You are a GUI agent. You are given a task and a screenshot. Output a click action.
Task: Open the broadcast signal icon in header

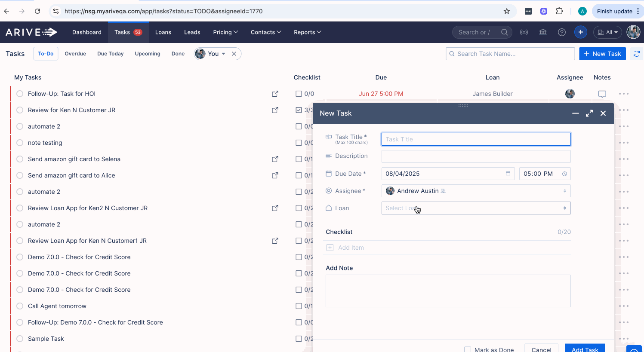(524, 32)
